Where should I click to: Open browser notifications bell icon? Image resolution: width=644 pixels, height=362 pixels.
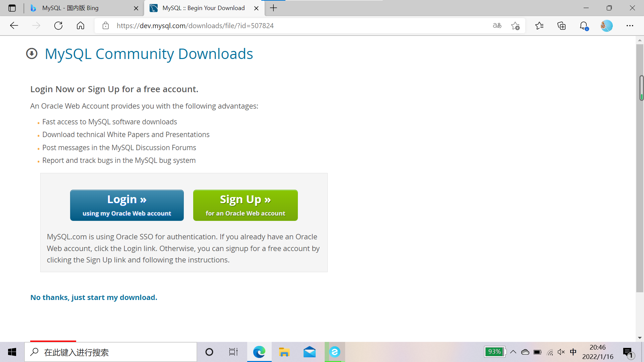584,26
